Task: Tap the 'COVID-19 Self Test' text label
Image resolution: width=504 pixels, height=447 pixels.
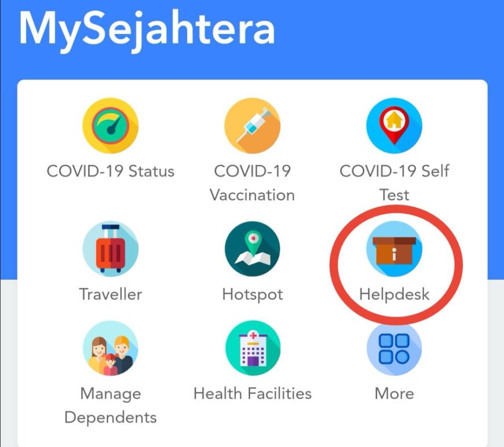Action: [394, 183]
